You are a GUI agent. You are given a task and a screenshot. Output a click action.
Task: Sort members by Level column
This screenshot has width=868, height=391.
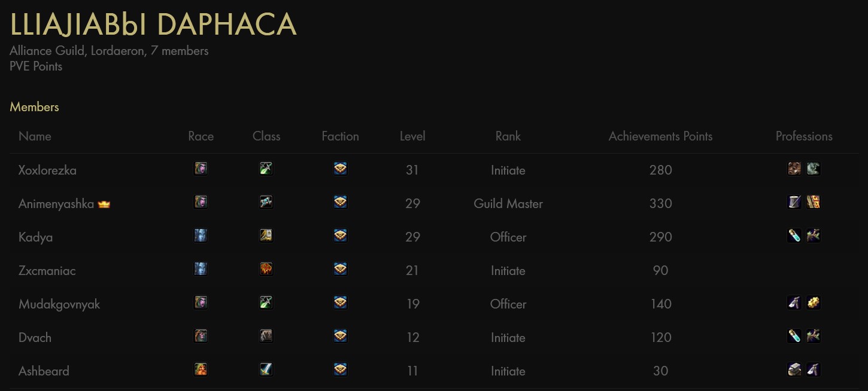point(412,136)
